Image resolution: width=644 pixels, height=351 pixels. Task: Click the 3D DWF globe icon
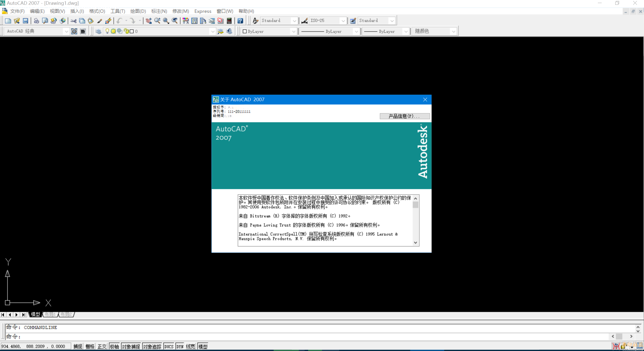pyautogui.click(x=62, y=21)
